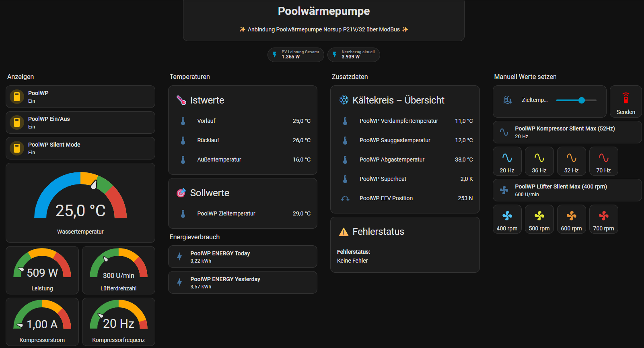Click the warning triangle beside Fehlerstatus
The width and height of the screenshot is (644, 348).
344,232
